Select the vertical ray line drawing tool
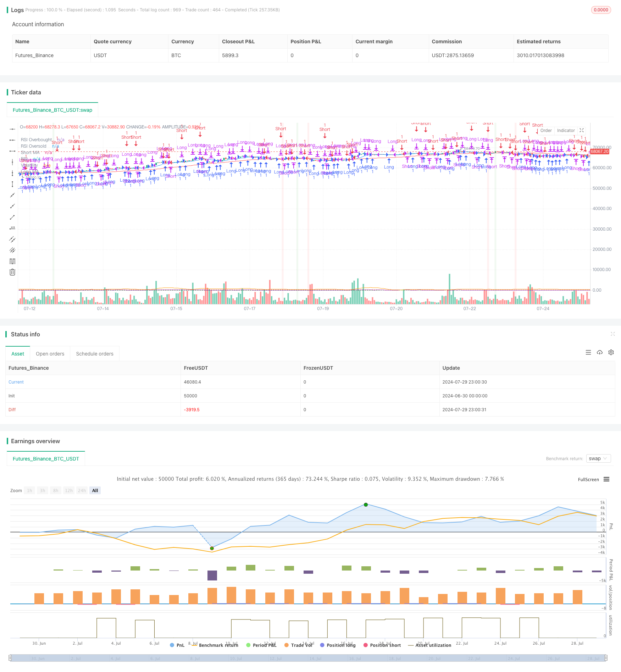This screenshot has width=621, height=672. pyautogui.click(x=12, y=173)
